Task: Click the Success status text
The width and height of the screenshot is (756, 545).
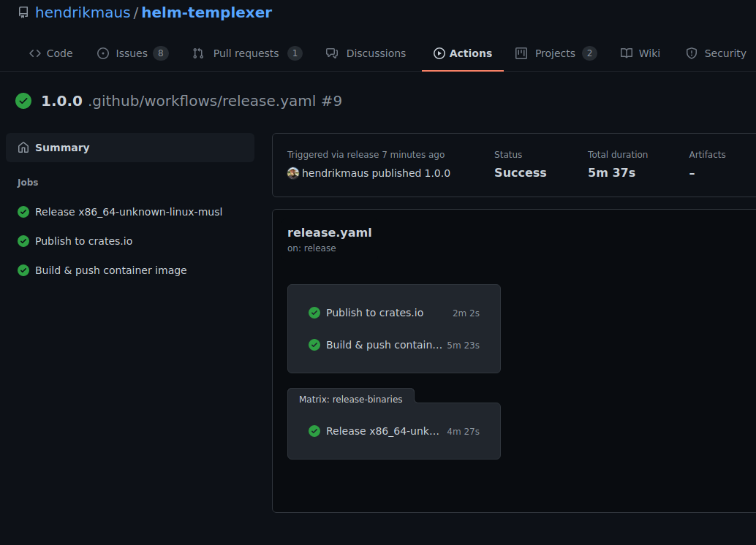Action: tap(521, 172)
